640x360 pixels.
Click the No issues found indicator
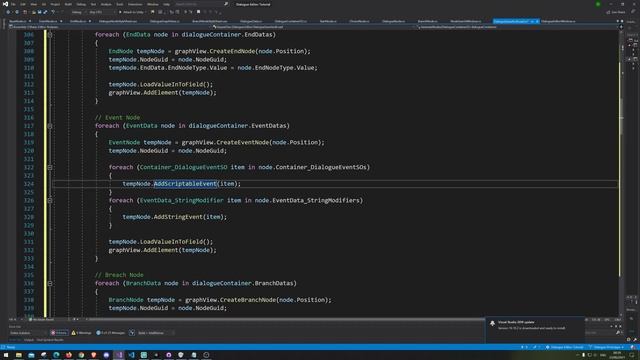42,319
